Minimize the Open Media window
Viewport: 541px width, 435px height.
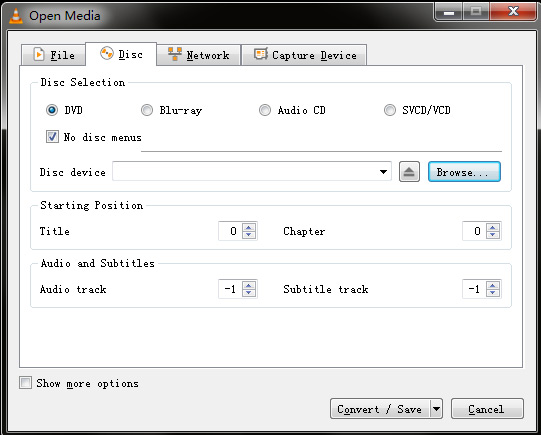pyautogui.click(x=449, y=11)
